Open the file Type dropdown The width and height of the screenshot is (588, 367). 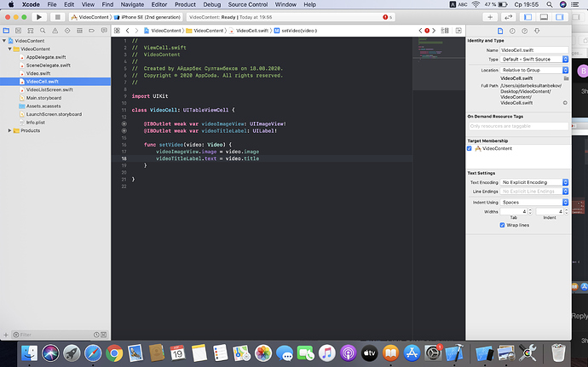click(534, 60)
